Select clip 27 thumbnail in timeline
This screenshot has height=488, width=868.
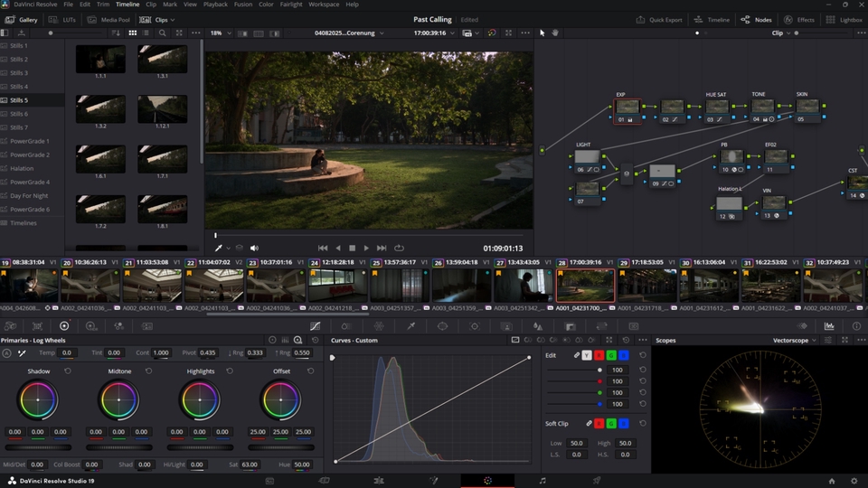(523, 286)
